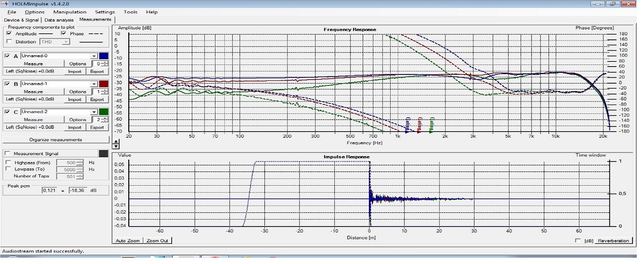Image resolution: width=644 pixels, height=264 pixels.
Task: Open the Manipulation menu
Action: point(70,12)
